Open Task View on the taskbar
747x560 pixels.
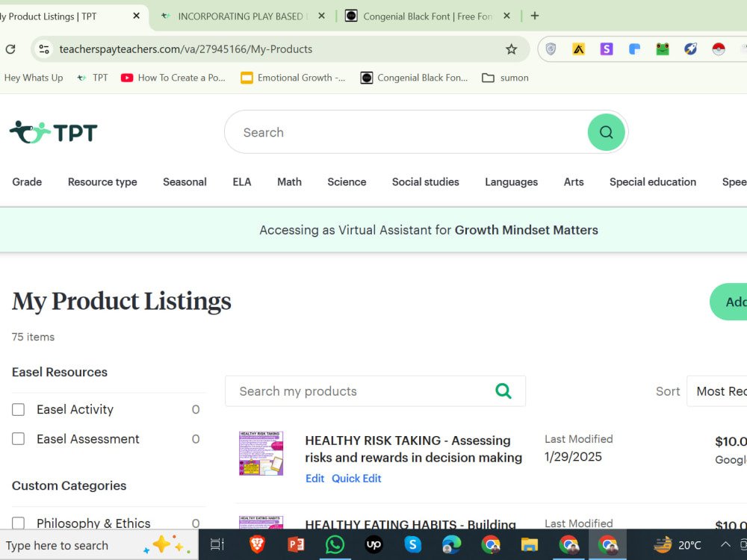point(217,544)
